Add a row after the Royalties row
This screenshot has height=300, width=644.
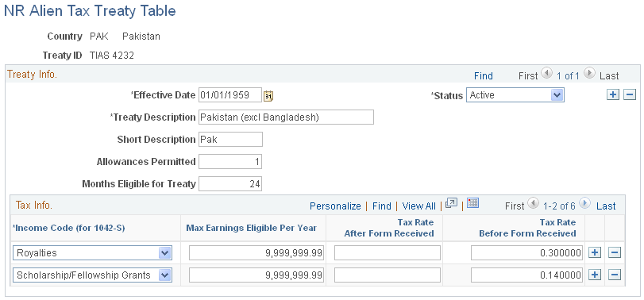pyautogui.click(x=594, y=253)
